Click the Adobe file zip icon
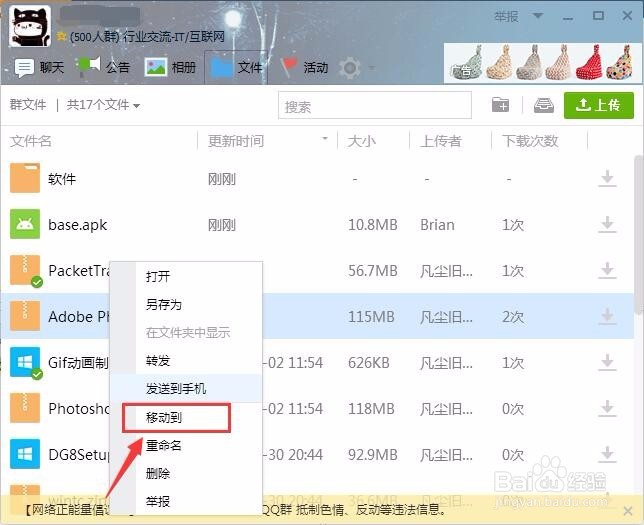This screenshot has height=525, width=644. click(25, 316)
